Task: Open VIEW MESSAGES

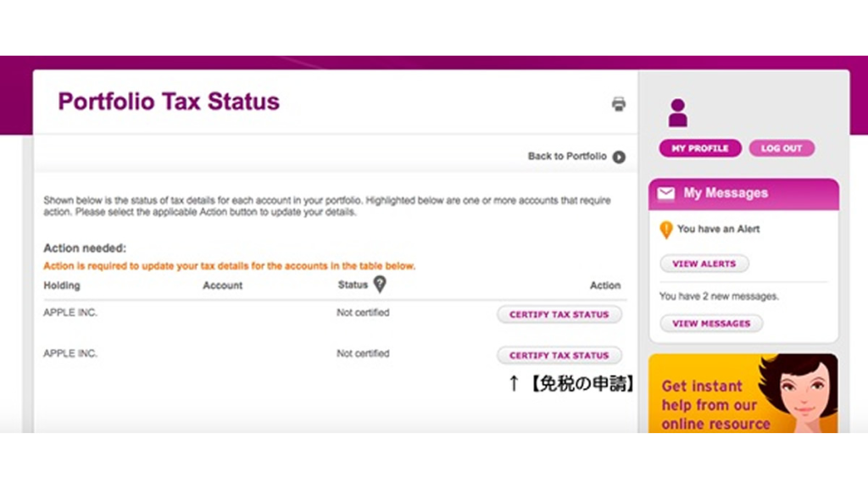Action: 711,324
